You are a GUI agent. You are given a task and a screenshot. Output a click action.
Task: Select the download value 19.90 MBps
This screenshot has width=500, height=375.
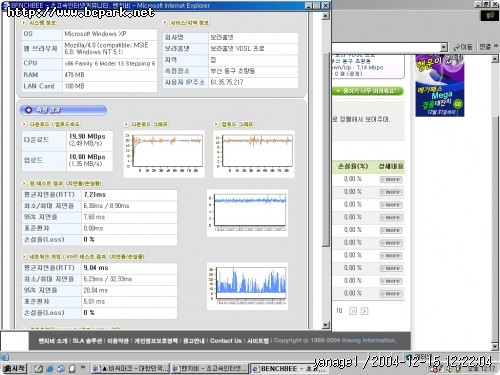click(x=87, y=136)
